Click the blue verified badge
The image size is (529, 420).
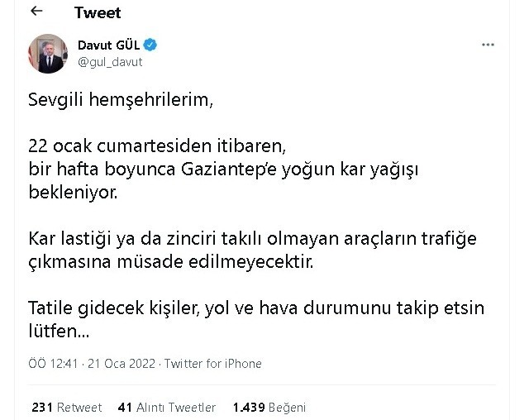pyautogui.click(x=152, y=43)
